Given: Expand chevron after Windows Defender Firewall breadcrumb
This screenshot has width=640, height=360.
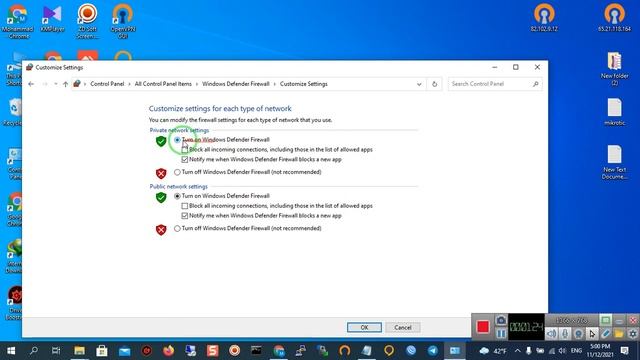Looking at the screenshot, I should [x=275, y=84].
